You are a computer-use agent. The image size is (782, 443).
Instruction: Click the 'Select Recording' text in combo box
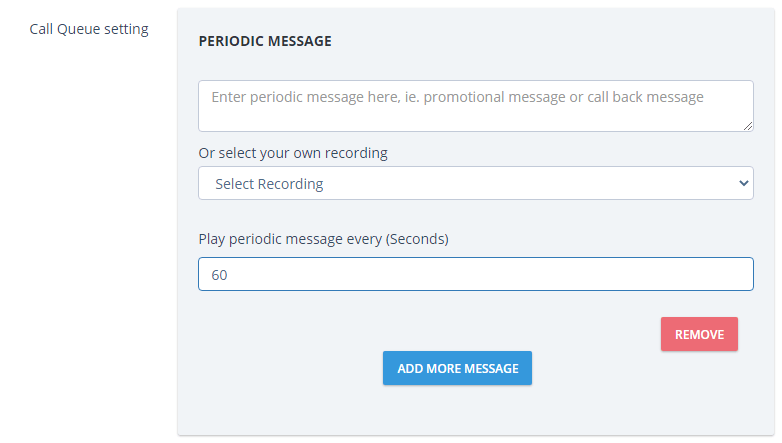click(x=269, y=184)
